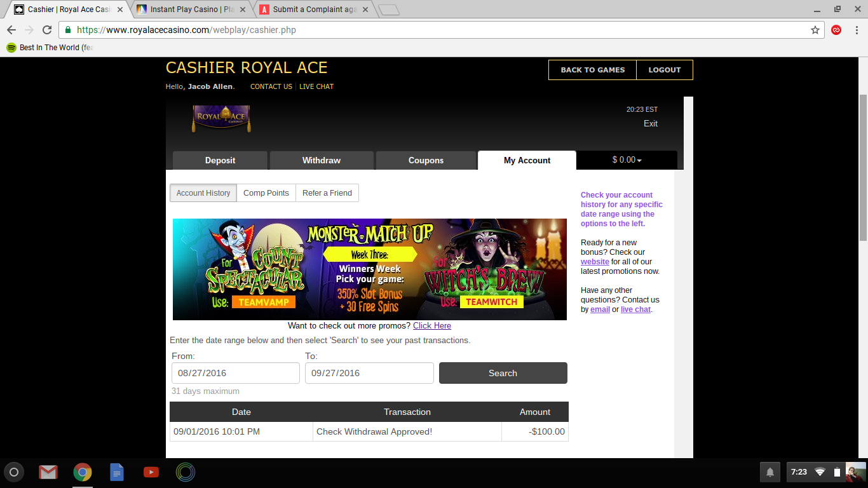Click the BACK TO GAMES button
The width and height of the screenshot is (868, 488).
click(593, 70)
